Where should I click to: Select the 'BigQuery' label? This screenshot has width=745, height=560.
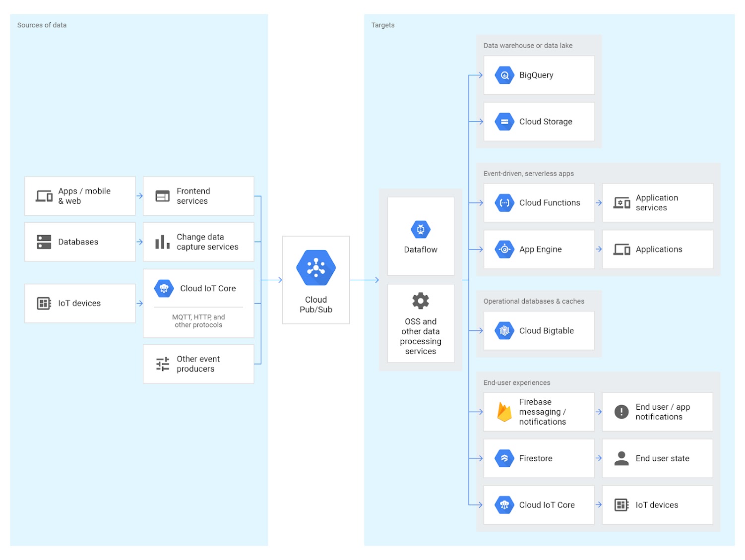point(536,75)
